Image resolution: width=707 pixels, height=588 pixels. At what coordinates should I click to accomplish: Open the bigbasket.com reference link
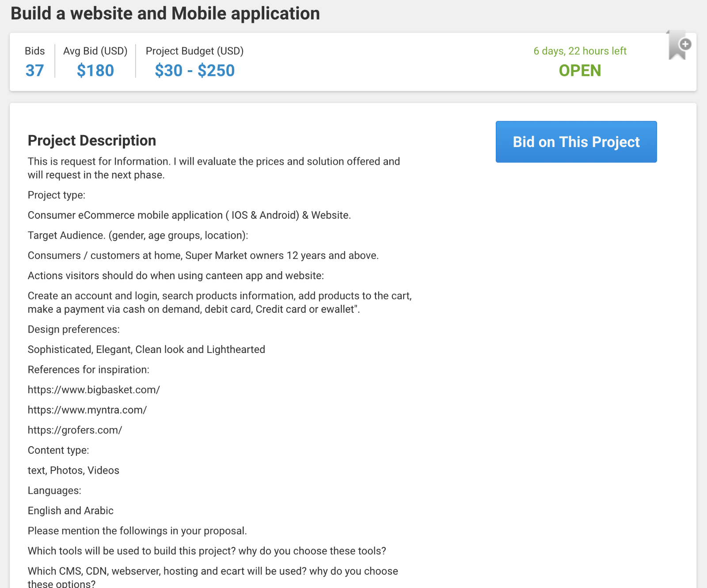[94, 390]
